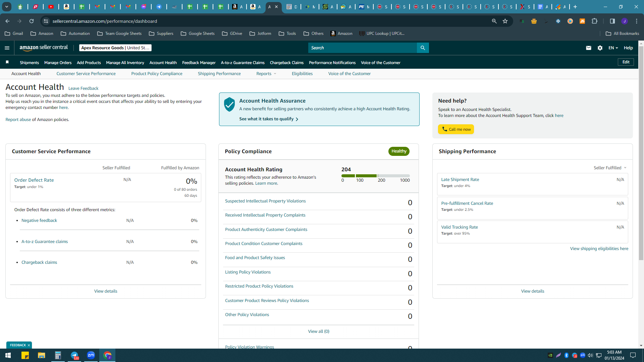644x362 pixels.
Task: Click View shipping eligibilities here link
Action: pos(599,249)
